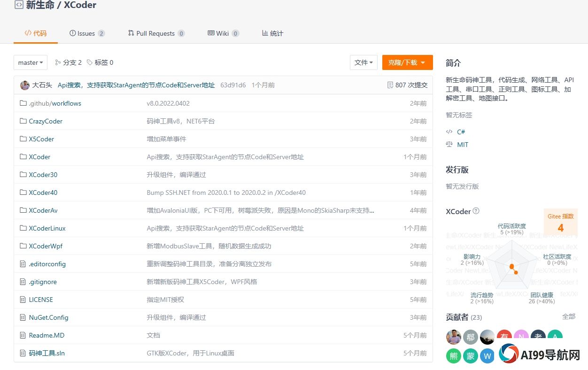Click 大石头 committer avatar in commit bar
Image resolution: width=588 pixels, height=370 pixels.
pos(25,85)
